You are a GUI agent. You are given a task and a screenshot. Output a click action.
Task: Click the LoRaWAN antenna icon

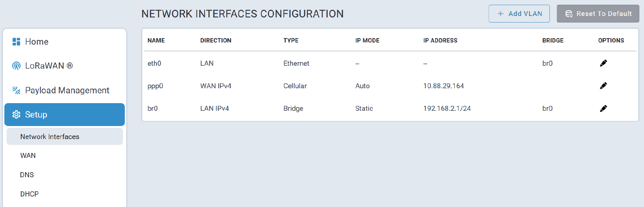pyautogui.click(x=16, y=66)
